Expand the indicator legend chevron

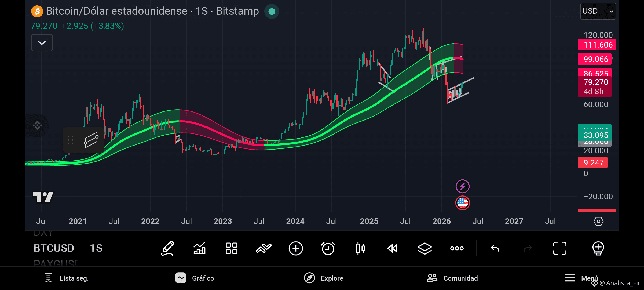point(42,43)
